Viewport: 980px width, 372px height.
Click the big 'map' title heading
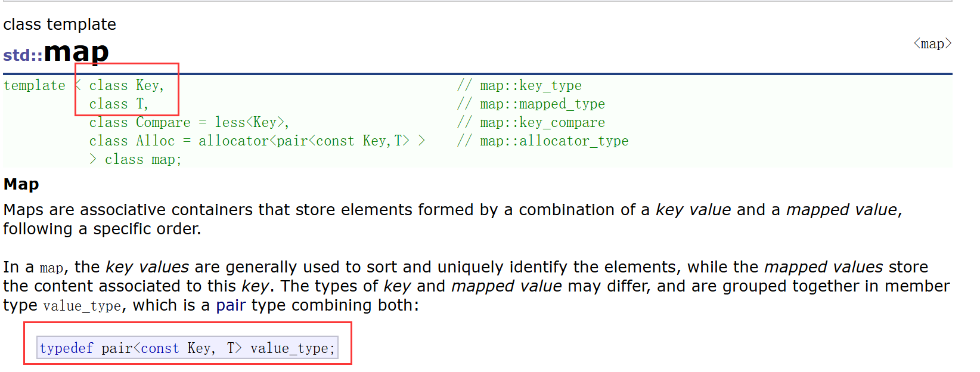pos(76,52)
